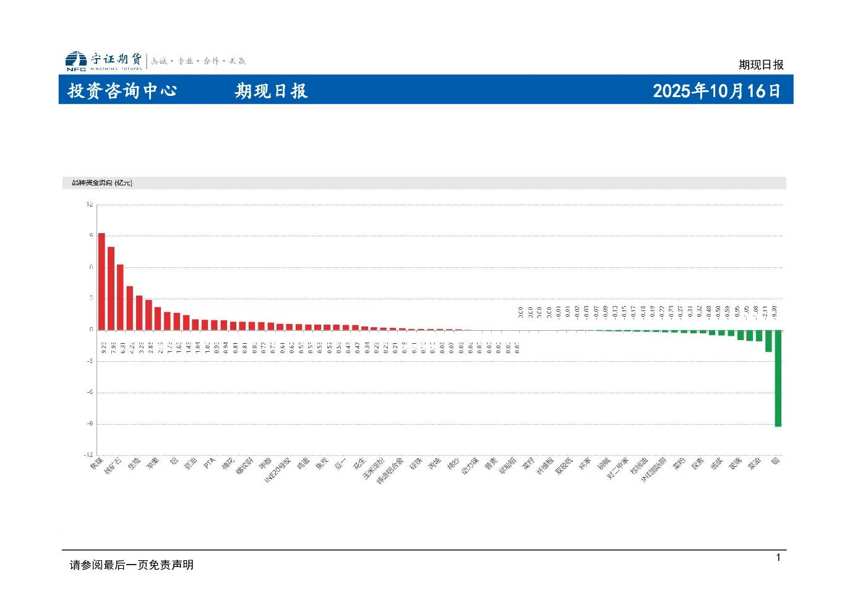868x614 pixels.
Task: Click the 焦煤 axis label
Action: 97,464
